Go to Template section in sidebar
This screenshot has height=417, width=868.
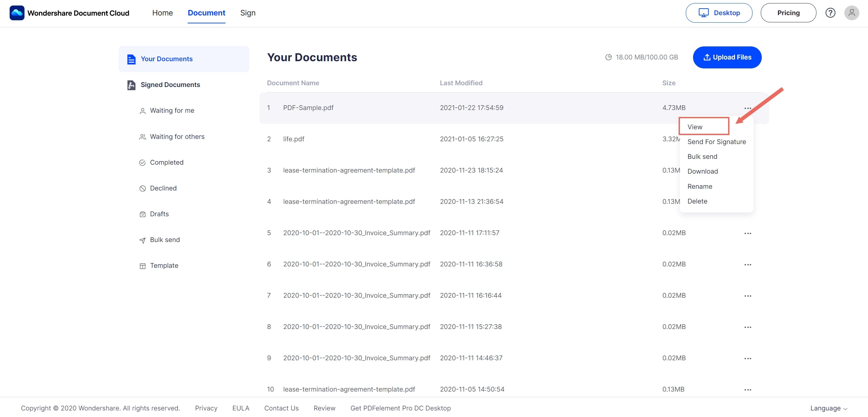(164, 266)
